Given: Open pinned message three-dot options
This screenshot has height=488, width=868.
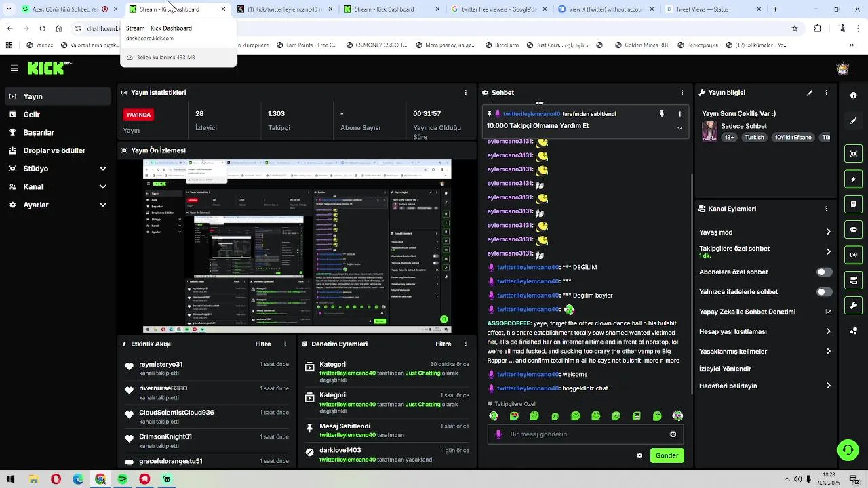Looking at the screenshot, I should [679, 114].
